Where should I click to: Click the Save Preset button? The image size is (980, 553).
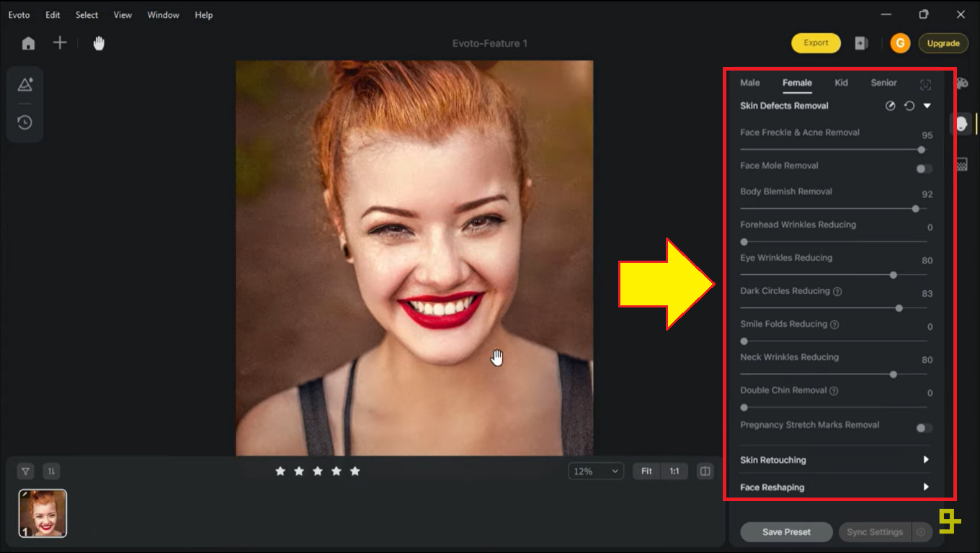click(786, 532)
